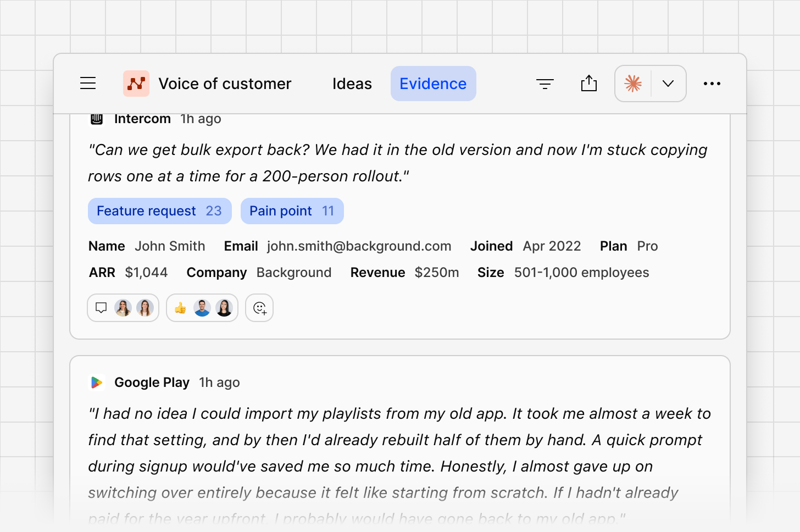The image size is (800, 532).
Task: Open the comments button with two avatars
Action: (x=123, y=308)
